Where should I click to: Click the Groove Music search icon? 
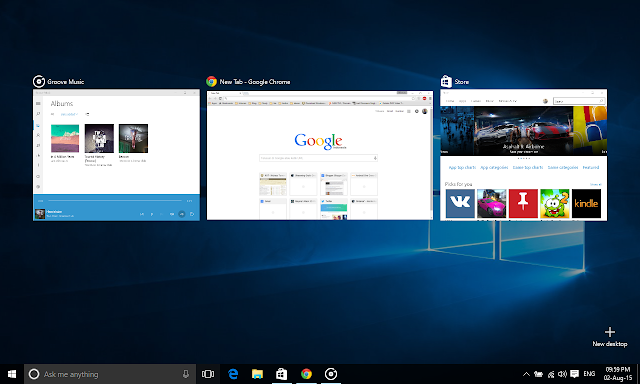(38, 114)
